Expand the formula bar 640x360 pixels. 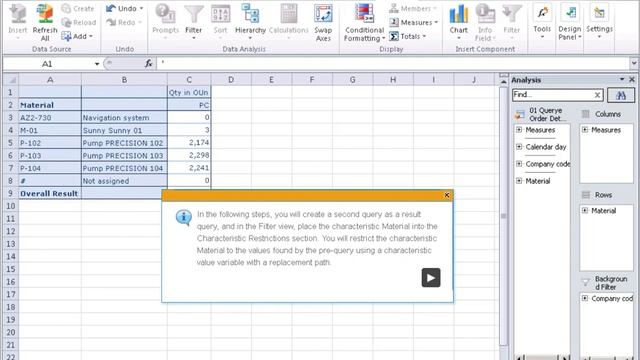(x=633, y=63)
